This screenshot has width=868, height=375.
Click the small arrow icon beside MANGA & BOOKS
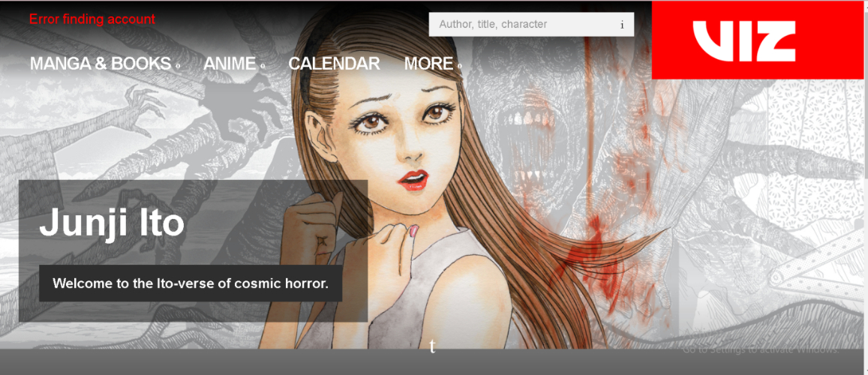(178, 66)
